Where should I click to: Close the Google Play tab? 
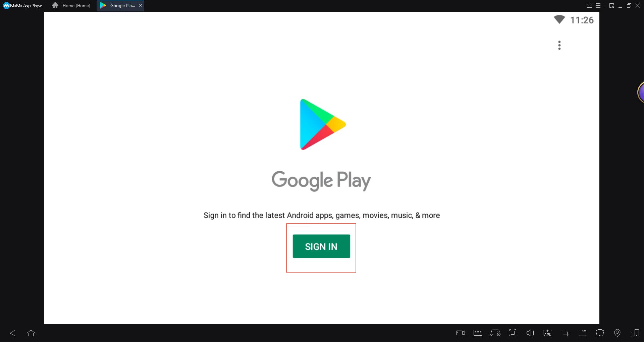(x=141, y=5)
